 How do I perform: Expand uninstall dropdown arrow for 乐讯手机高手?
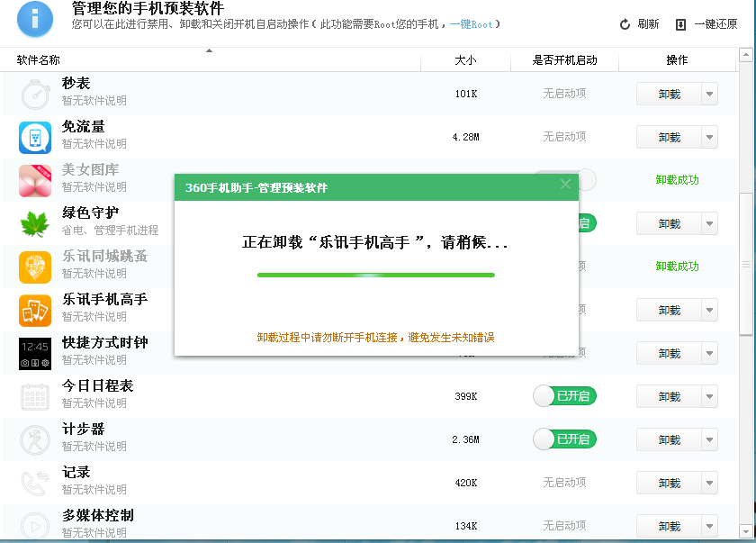pos(709,310)
